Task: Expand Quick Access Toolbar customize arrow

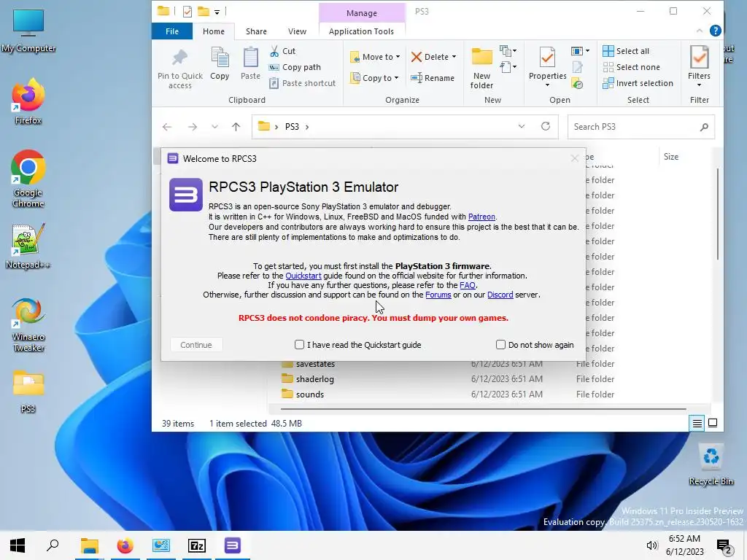Action: coord(217,12)
